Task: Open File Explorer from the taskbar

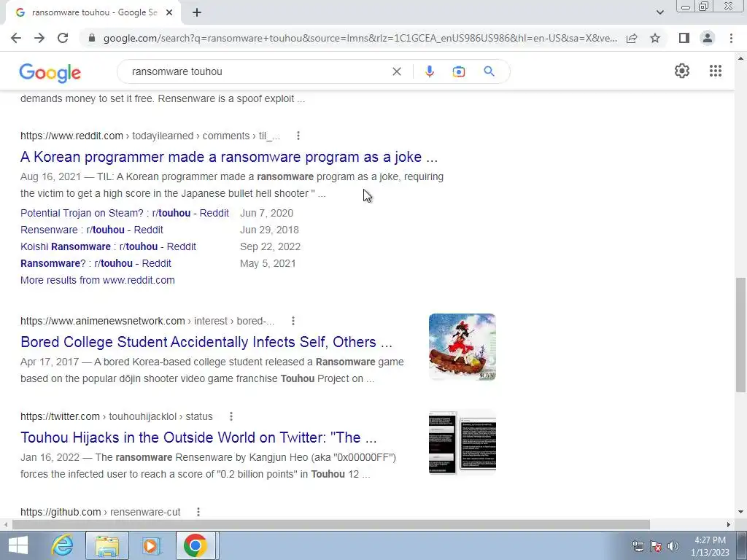Action: [107, 545]
